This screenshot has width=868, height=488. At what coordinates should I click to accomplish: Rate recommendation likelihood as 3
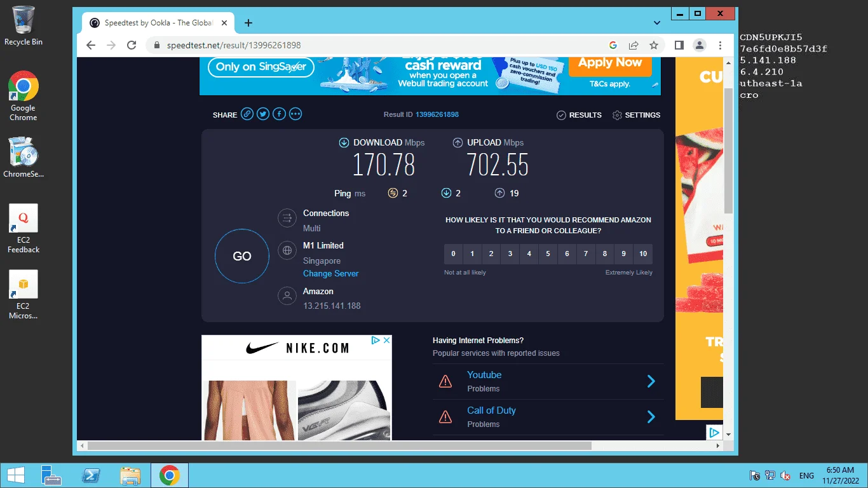(510, 254)
